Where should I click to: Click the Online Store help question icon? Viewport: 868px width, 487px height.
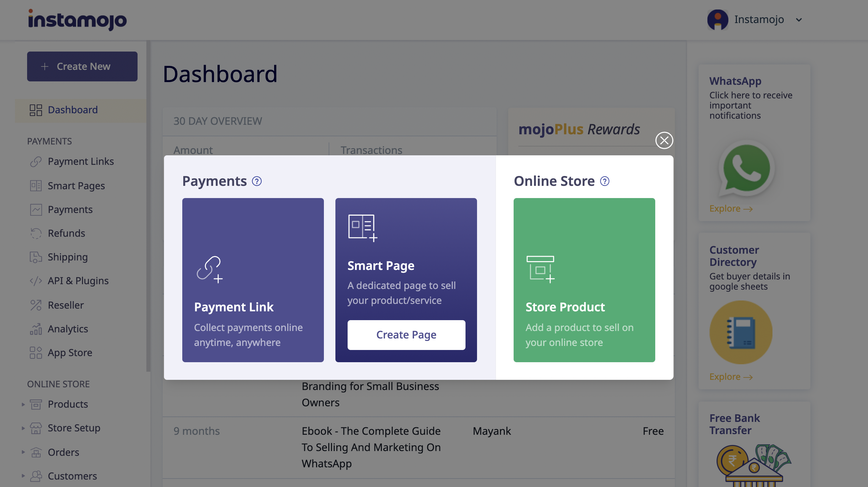(605, 181)
